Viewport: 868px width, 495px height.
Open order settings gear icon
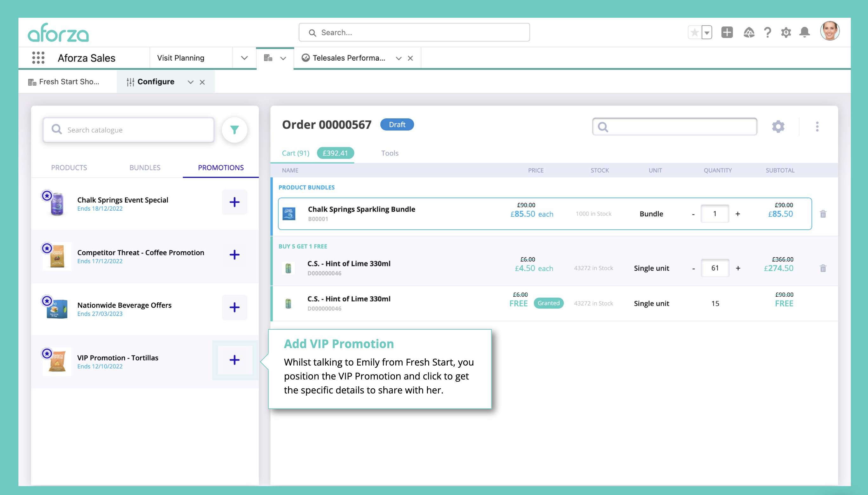tap(778, 127)
